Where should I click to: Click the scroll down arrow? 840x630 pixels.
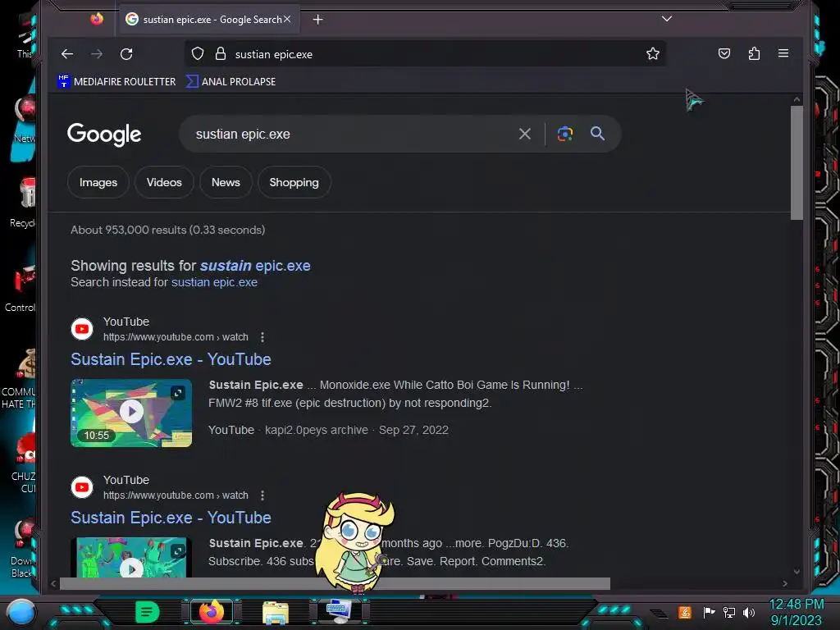(797, 572)
